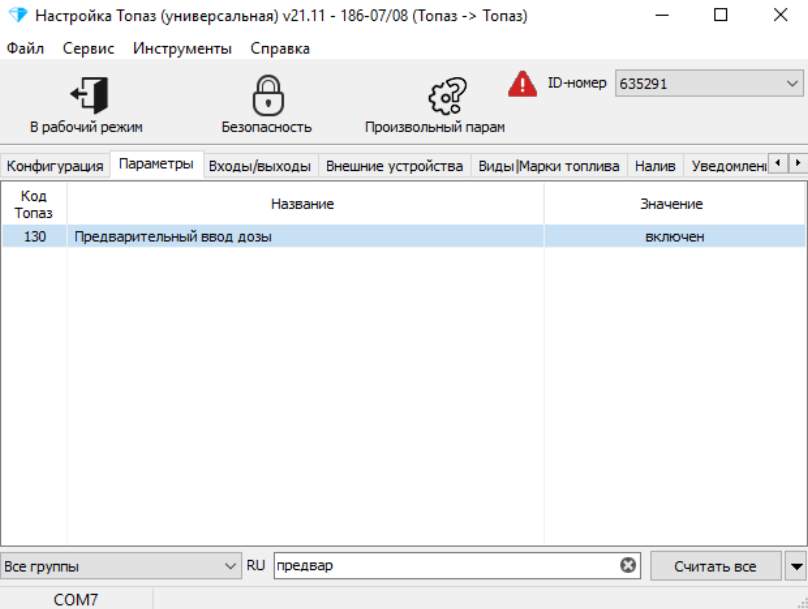Open the partially shown Уведомления tab
The image size is (808, 609).
(728, 166)
